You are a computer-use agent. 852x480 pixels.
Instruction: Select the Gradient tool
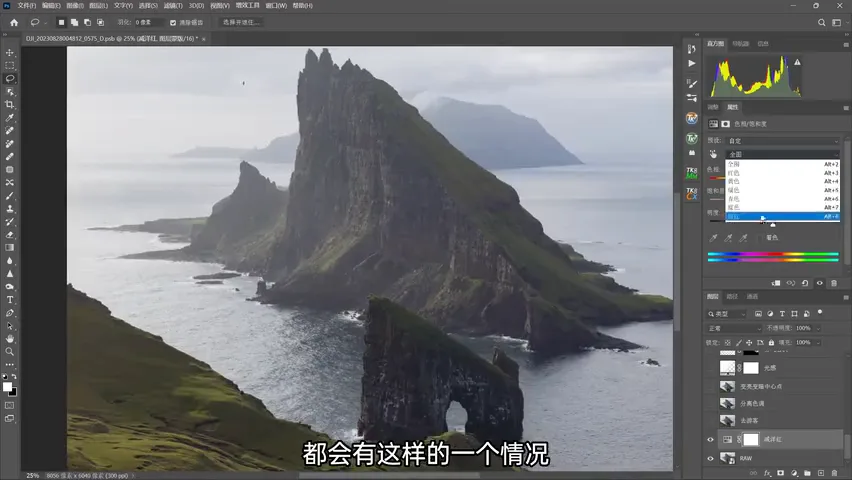10,248
